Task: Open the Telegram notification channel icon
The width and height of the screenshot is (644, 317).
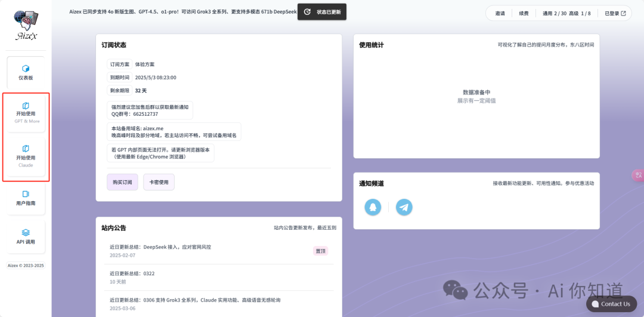Action: click(404, 207)
